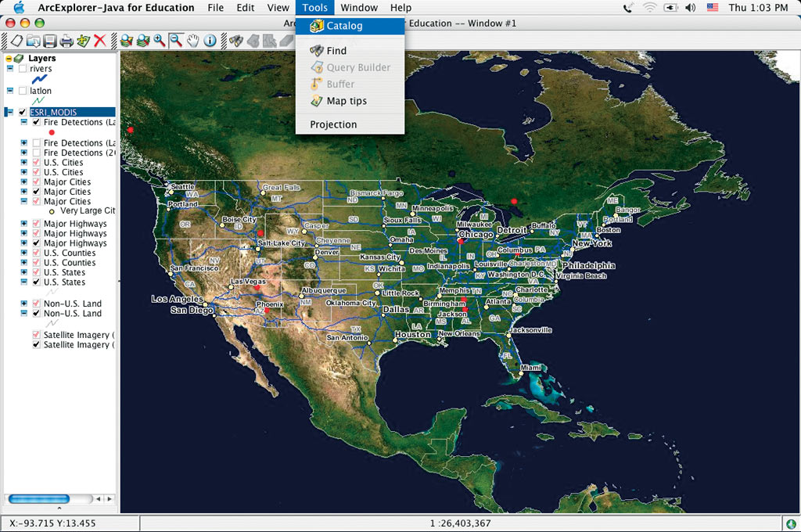The width and height of the screenshot is (801, 532).
Task: Check the Fire Detections (2 layer checkbox
Action: [x=36, y=153]
